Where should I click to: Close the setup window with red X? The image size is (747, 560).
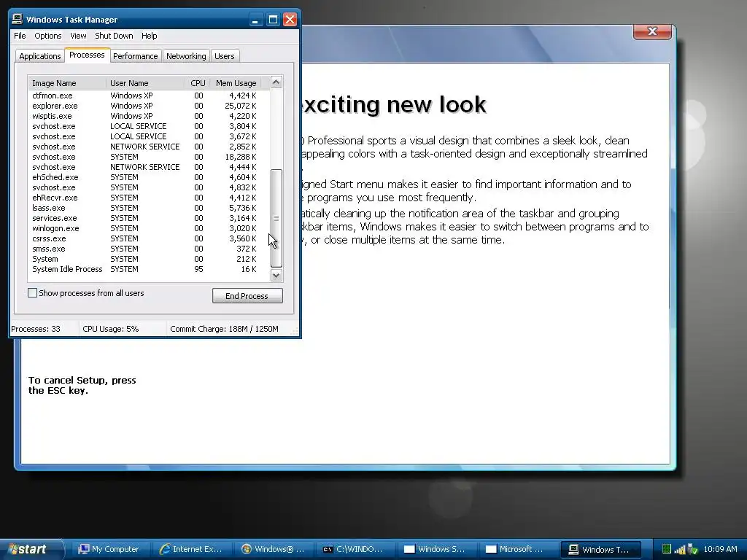[x=652, y=31]
